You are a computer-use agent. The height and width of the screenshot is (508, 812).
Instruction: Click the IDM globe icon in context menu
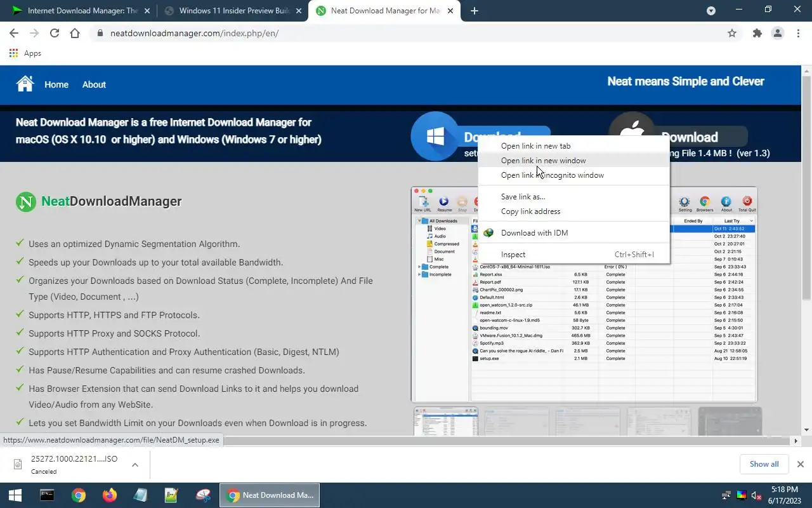click(x=488, y=233)
